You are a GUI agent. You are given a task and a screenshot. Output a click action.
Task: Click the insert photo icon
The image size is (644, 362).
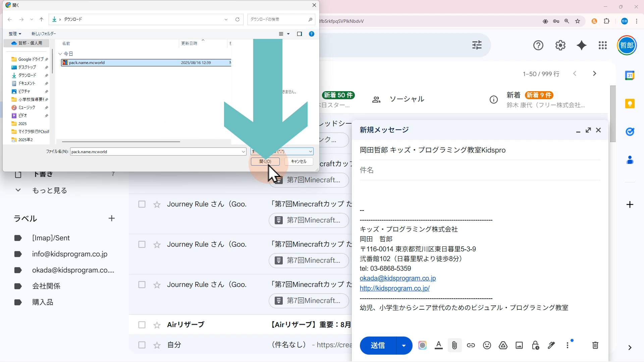(x=519, y=345)
